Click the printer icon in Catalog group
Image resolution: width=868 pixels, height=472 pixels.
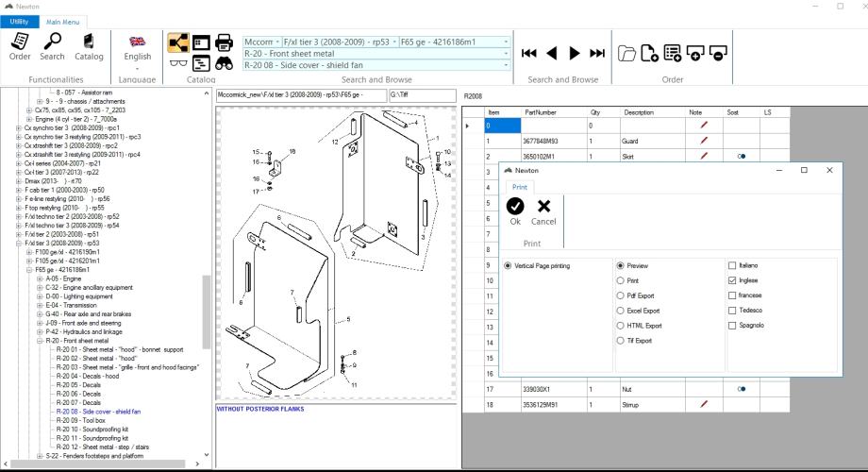[224, 42]
